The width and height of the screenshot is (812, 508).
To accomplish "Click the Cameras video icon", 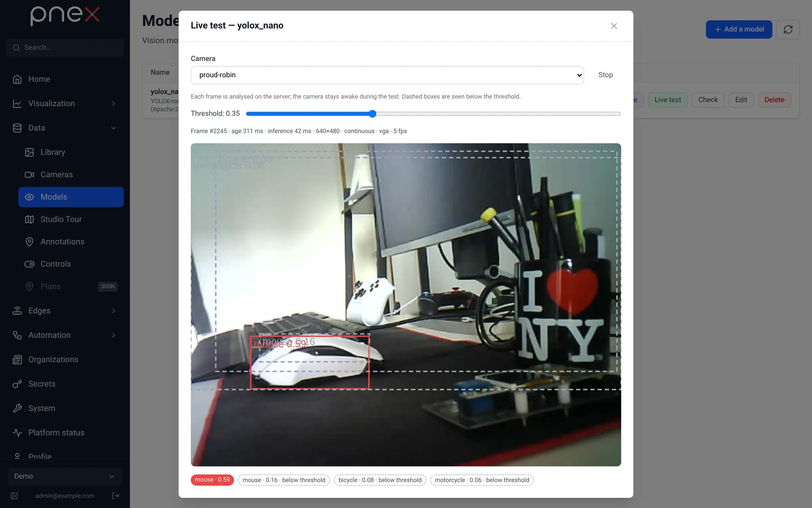I will click(29, 175).
